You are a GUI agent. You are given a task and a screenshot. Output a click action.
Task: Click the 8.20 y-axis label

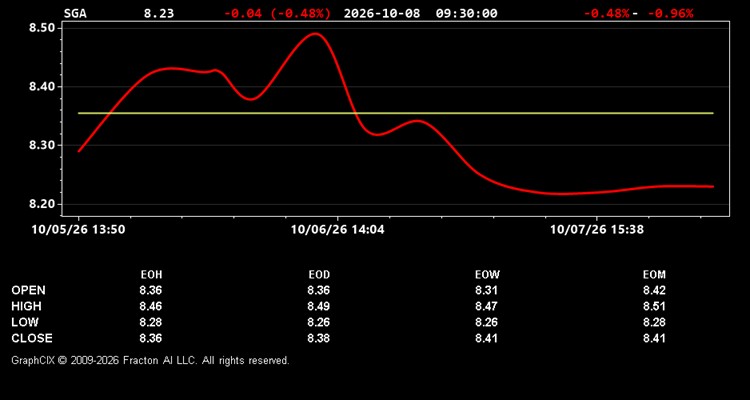pos(44,204)
